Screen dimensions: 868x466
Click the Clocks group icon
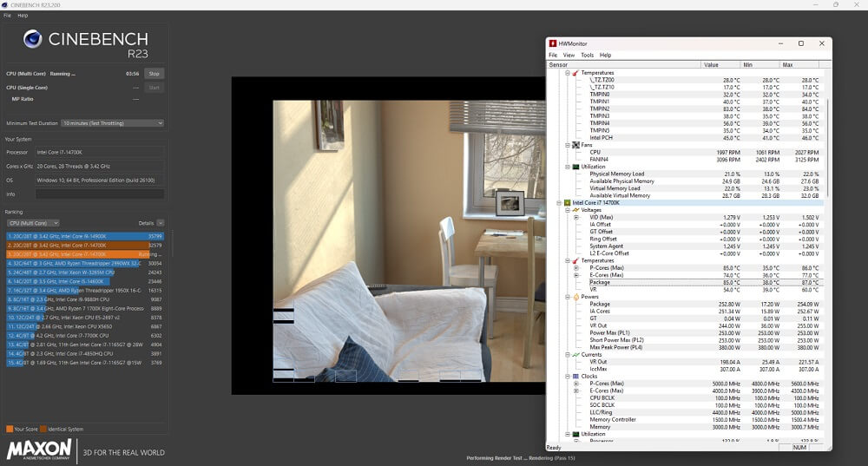(575, 376)
